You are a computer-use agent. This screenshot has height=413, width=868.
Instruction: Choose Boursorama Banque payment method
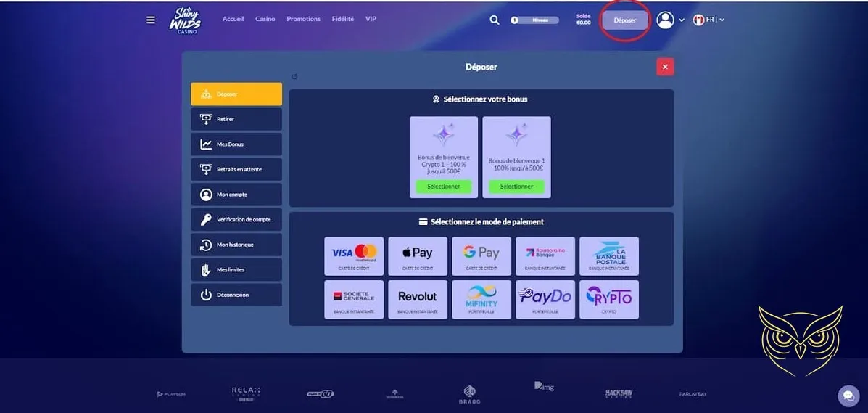545,256
